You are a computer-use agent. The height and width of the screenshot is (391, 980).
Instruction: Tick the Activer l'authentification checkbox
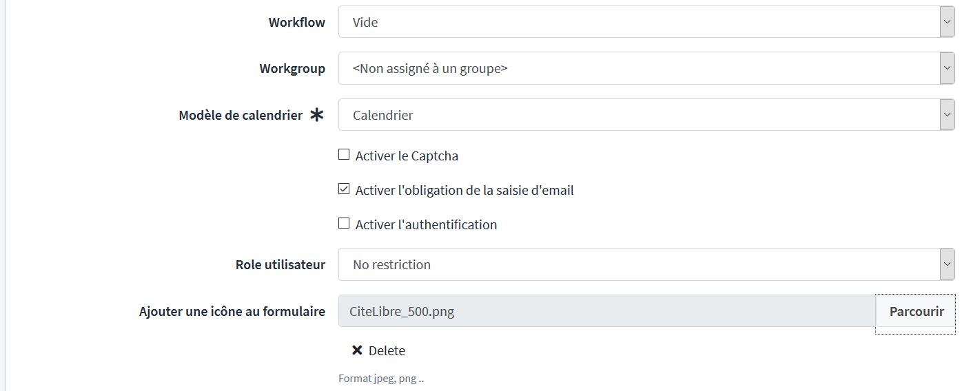[344, 224]
